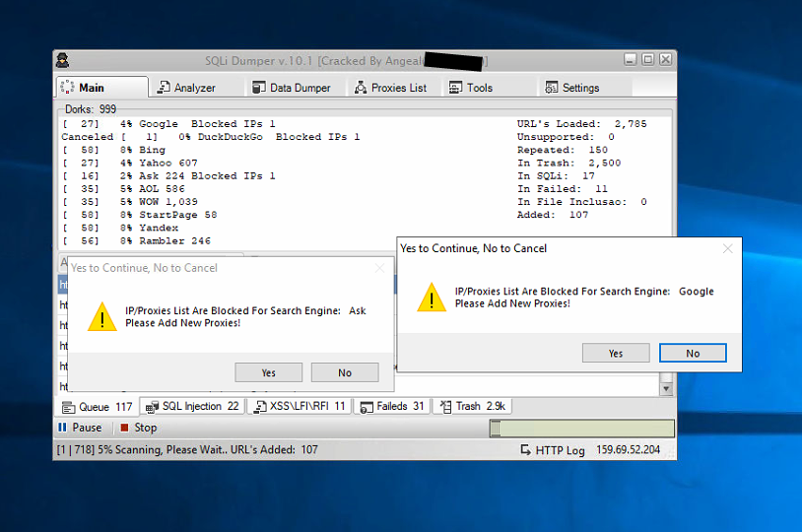Click the 'Unsupported: 0' stat
The image size is (802, 532).
pyautogui.click(x=566, y=137)
